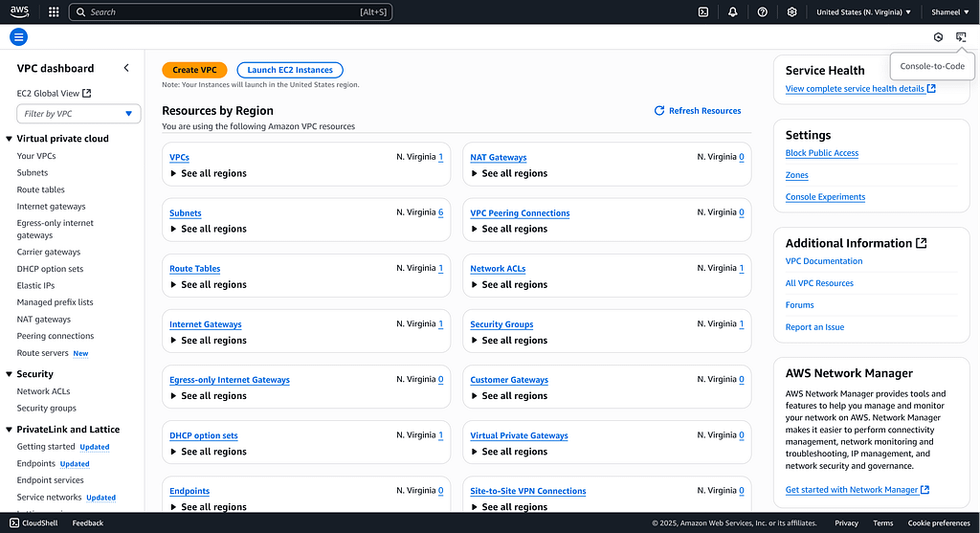The width and height of the screenshot is (980, 533).
Task: Launch CloudShell from the top bar icon
Action: coord(703,11)
